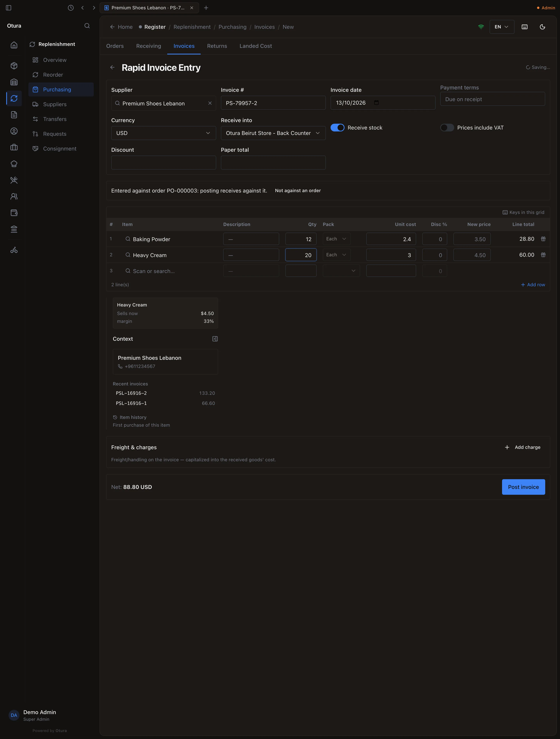Screen dimensions: 560x739
Task: Open the Home icon in sidebar rail
Action: [x=14, y=45]
